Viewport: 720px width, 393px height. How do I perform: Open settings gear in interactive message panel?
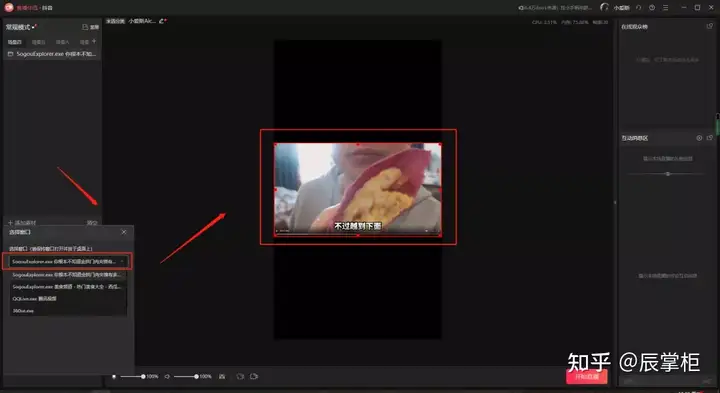tap(699, 138)
